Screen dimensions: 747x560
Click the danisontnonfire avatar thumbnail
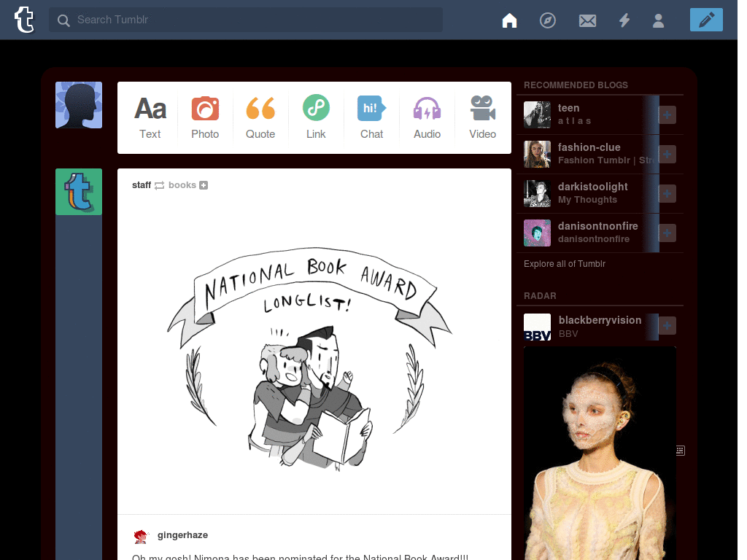click(x=537, y=233)
